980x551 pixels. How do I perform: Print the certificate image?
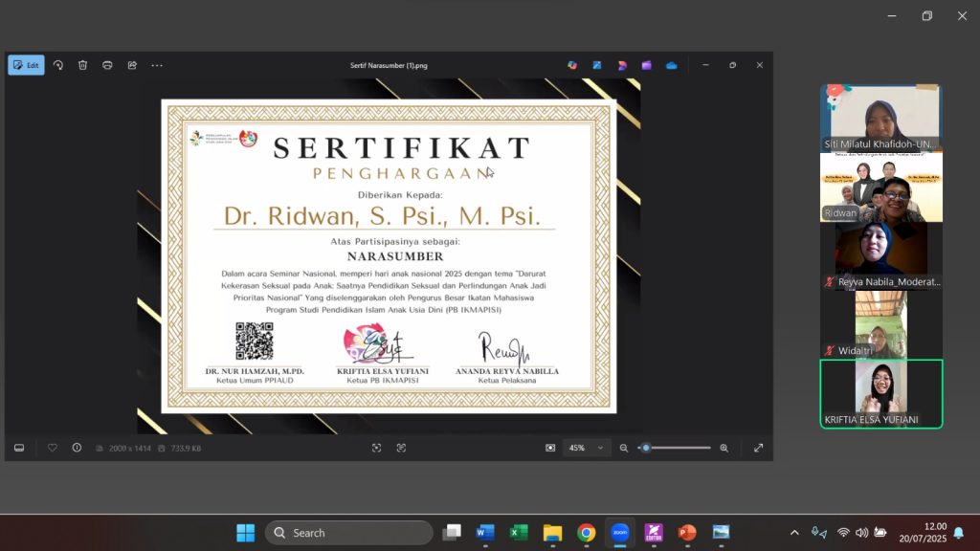click(x=107, y=65)
